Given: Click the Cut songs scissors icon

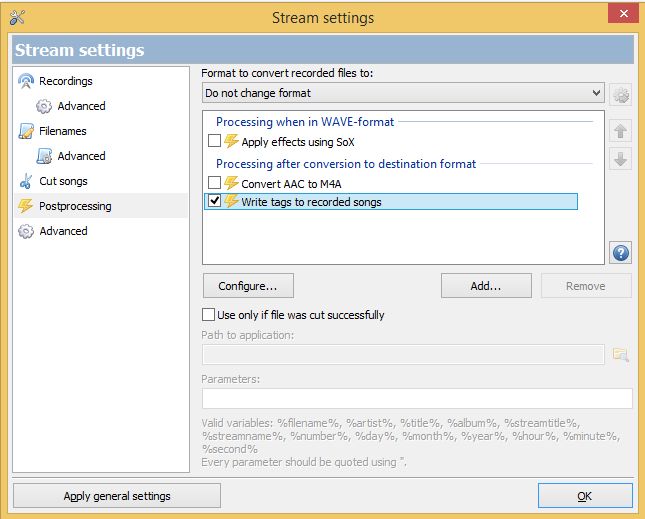Looking at the screenshot, I should pyautogui.click(x=26, y=181).
